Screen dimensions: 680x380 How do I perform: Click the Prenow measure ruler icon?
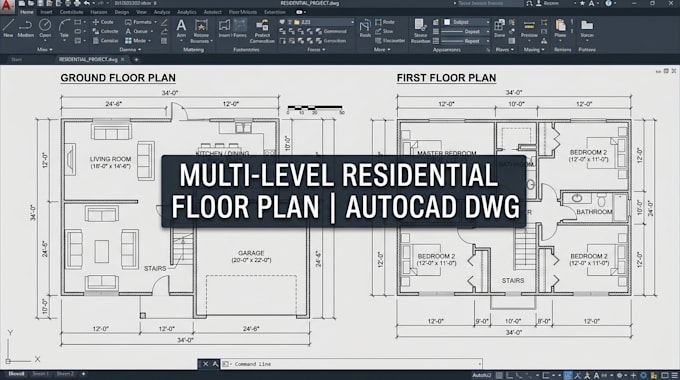(529, 25)
